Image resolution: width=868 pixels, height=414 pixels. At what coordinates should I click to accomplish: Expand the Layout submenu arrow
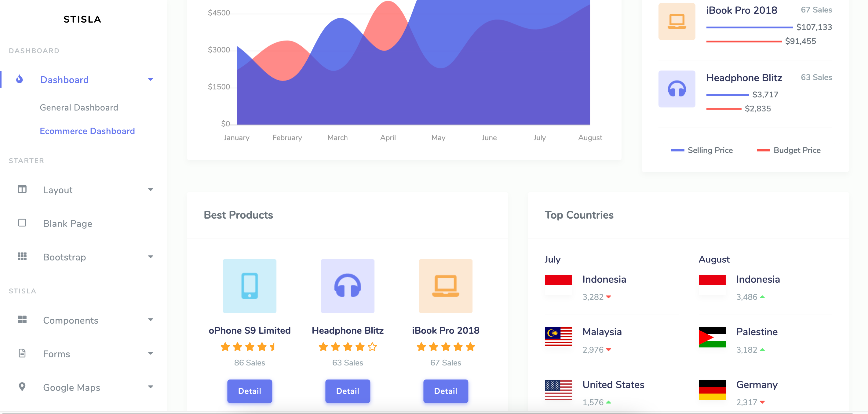pos(150,190)
